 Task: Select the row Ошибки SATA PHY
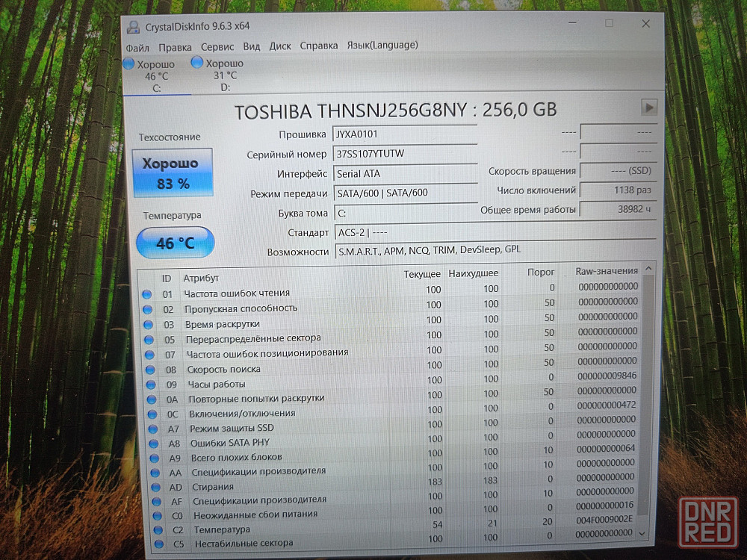coord(393,440)
